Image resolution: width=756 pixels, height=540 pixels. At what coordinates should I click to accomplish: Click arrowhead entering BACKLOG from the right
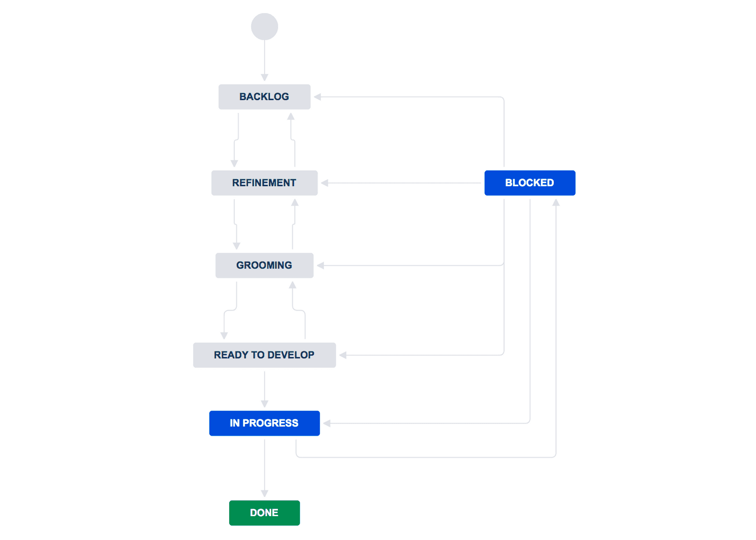[318, 97]
